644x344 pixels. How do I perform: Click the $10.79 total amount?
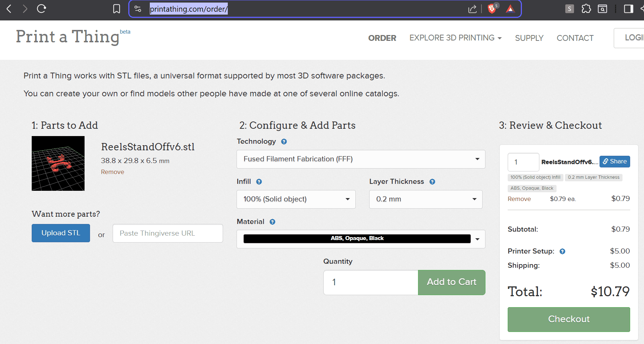pos(610,291)
